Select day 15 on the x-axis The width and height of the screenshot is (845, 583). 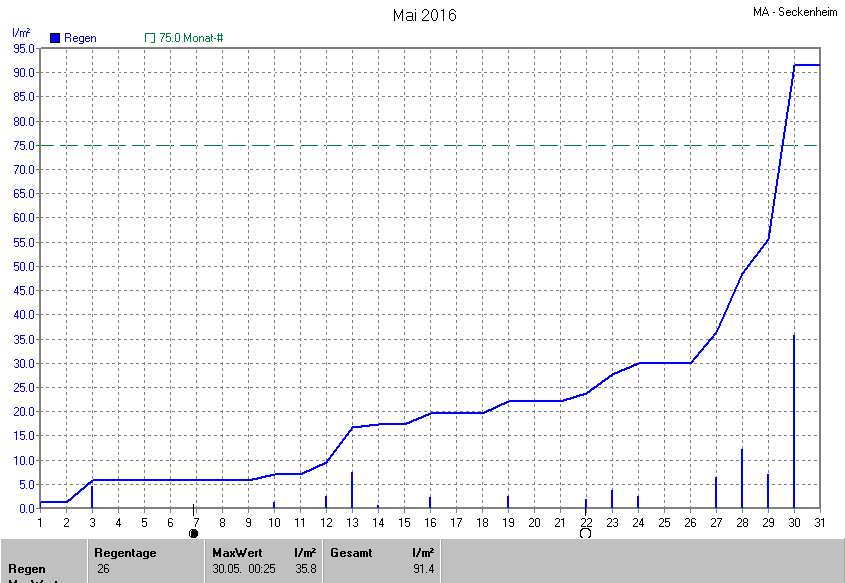coord(404,522)
